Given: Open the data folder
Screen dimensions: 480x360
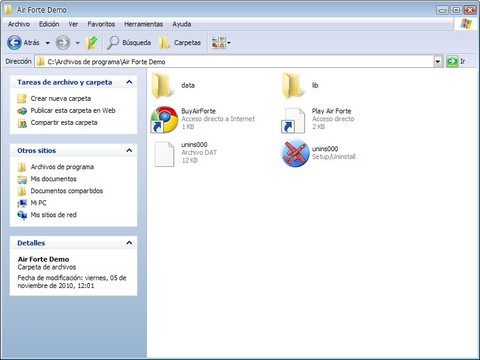Looking at the screenshot, I should tap(163, 85).
